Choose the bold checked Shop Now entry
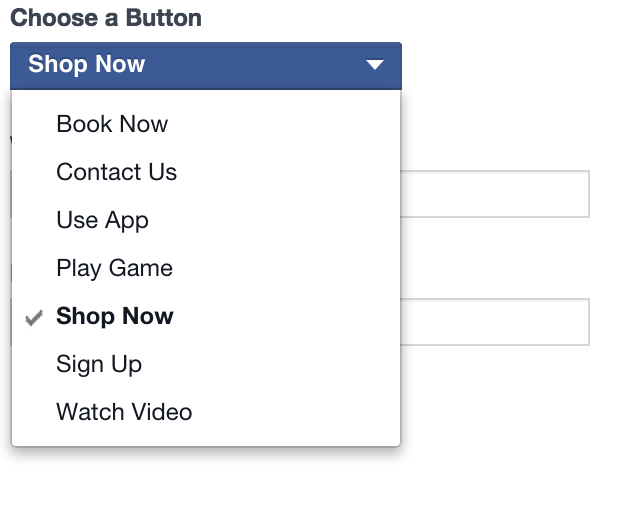Viewport: 636px width, 518px height. point(206,316)
